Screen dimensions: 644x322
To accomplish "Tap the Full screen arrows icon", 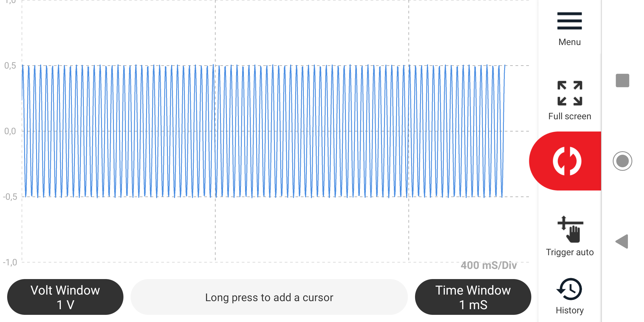I will tap(570, 93).
